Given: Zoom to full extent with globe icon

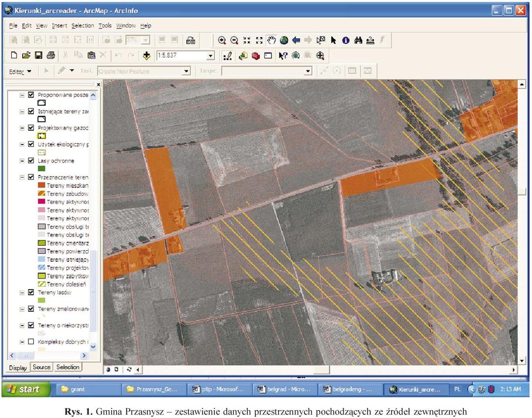Looking at the screenshot, I should [284, 40].
